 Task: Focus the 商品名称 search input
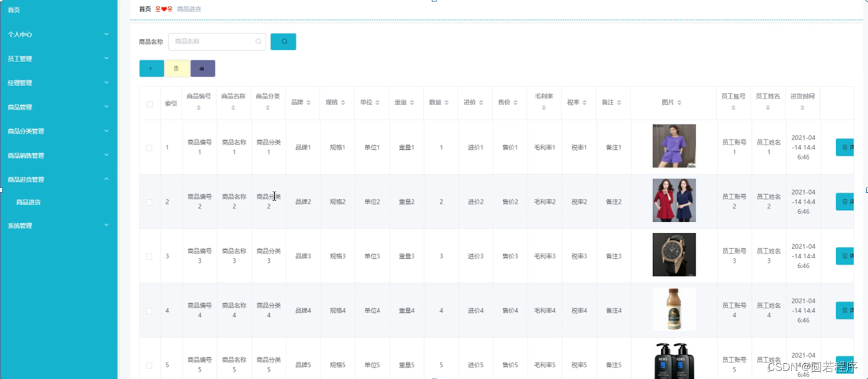217,42
